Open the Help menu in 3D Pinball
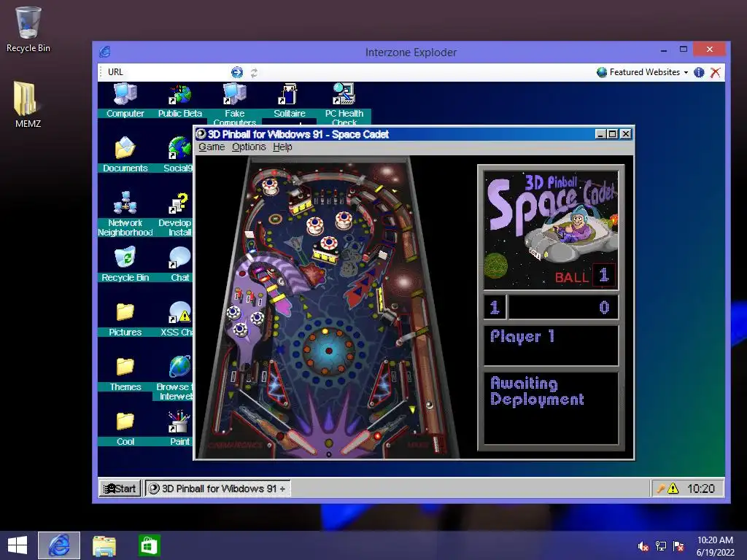 point(282,147)
